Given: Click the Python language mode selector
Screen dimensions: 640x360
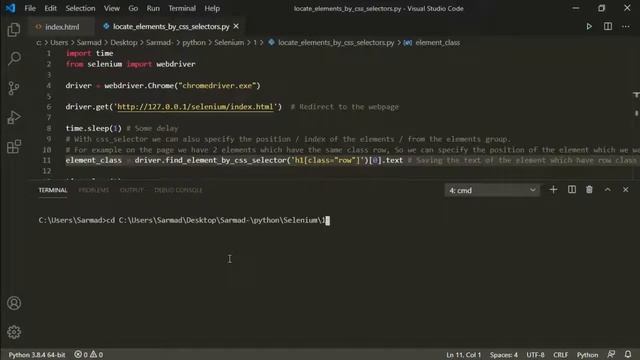Looking at the screenshot, I should pyautogui.click(x=587, y=355).
